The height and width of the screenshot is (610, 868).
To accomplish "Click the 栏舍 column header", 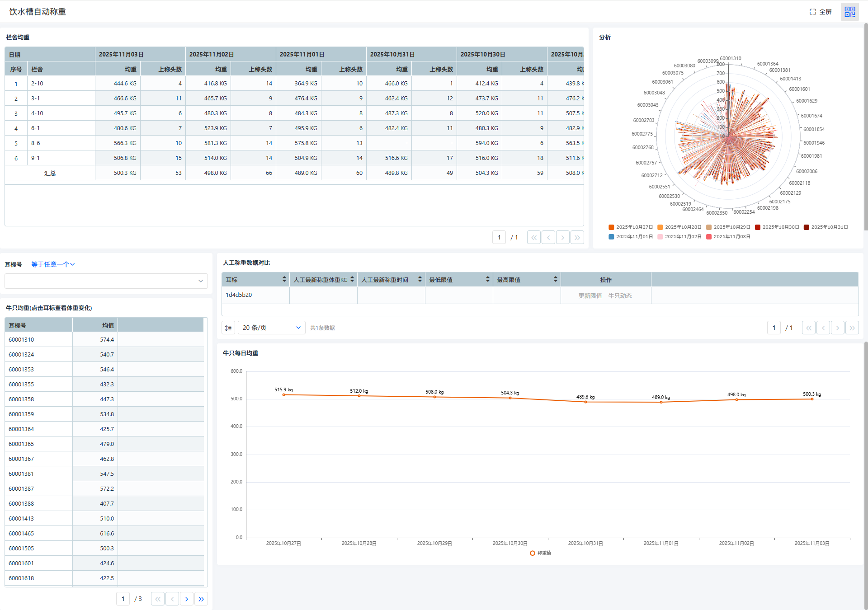I will coord(37,69).
